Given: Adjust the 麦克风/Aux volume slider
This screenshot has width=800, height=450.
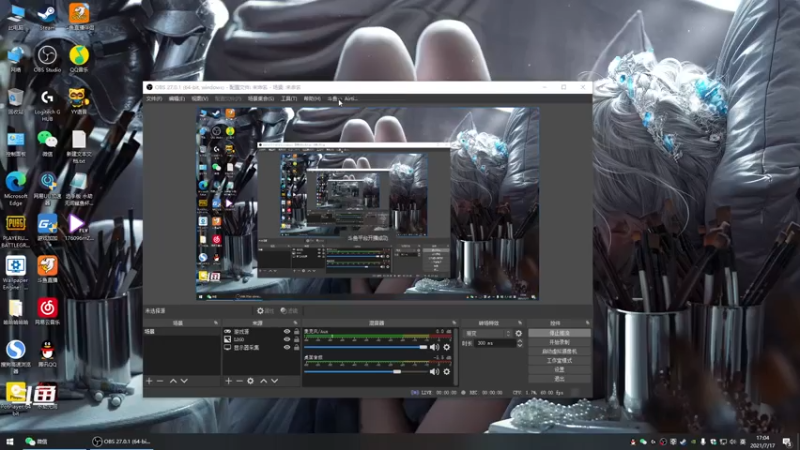Looking at the screenshot, I should [x=365, y=347].
